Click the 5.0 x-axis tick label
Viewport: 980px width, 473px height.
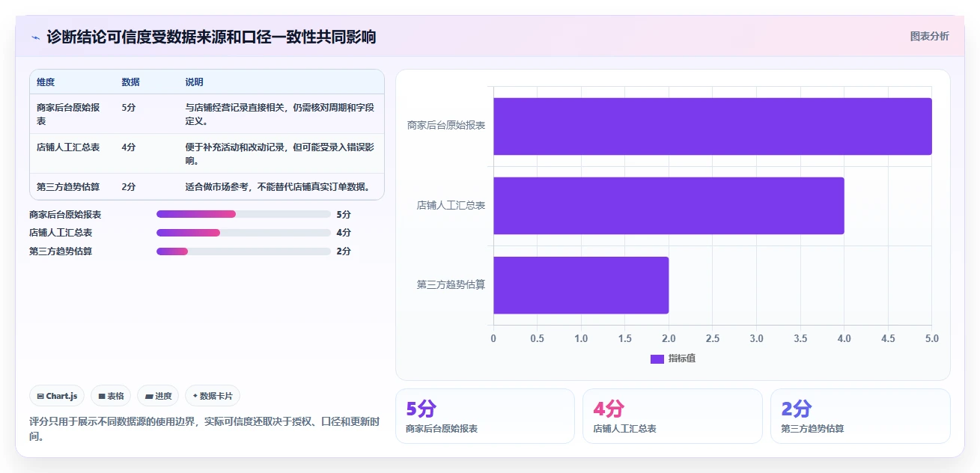[932, 338]
